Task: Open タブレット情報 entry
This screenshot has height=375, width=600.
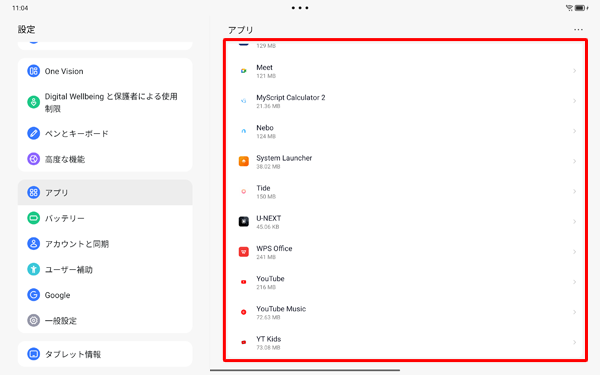Action: (x=105, y=354)
